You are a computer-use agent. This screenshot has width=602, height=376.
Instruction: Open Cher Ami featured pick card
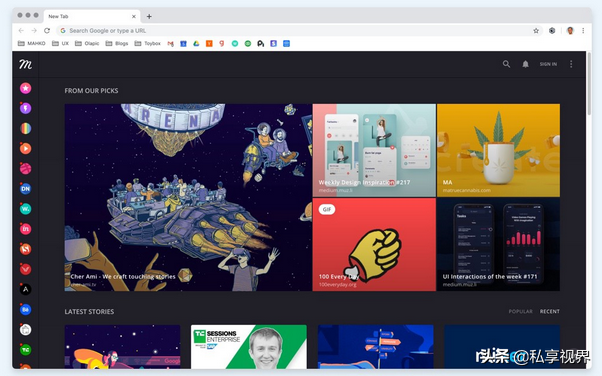tap(188, 197)
